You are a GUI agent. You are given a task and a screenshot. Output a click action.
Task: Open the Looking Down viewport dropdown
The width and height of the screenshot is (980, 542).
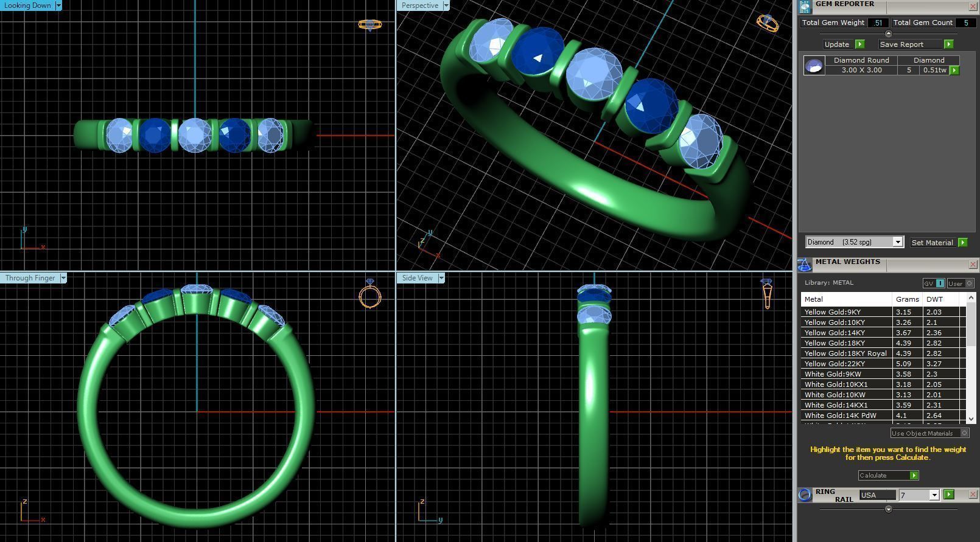pos(58,5)
